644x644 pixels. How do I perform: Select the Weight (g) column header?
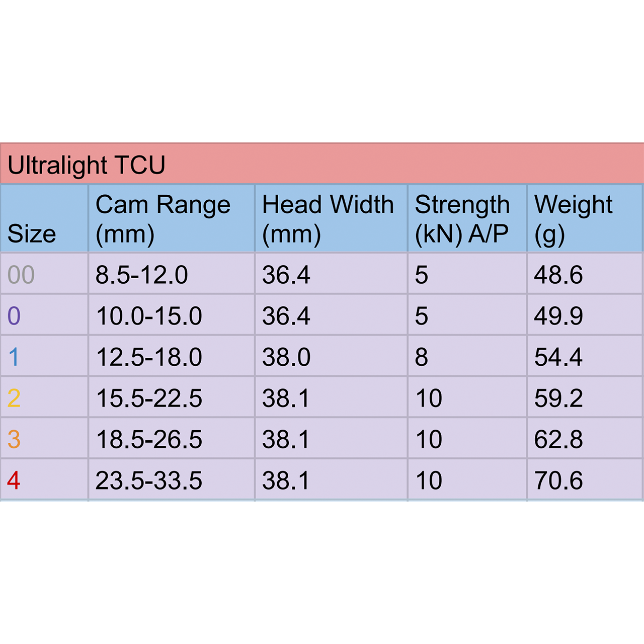click(573, 219)
